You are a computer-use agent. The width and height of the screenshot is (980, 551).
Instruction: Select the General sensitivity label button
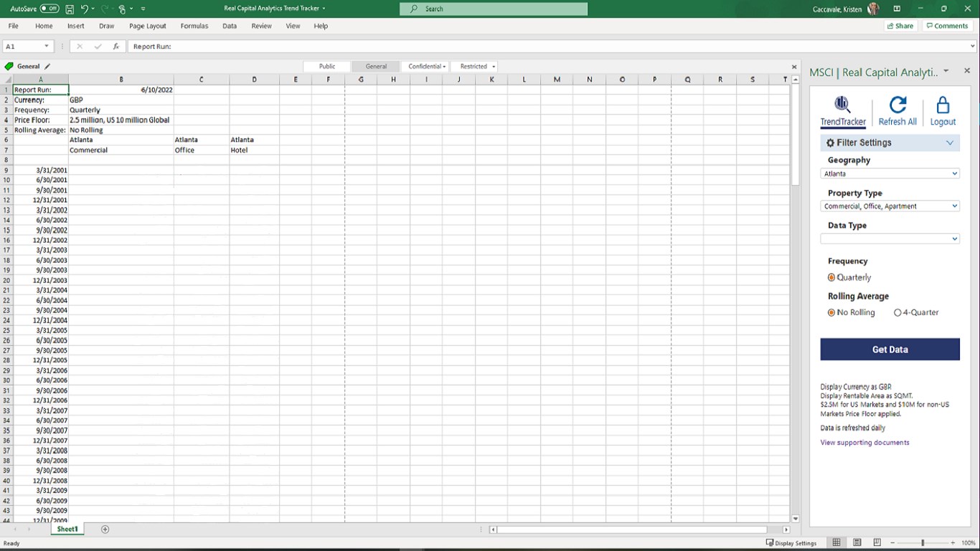tap(376, 66)
